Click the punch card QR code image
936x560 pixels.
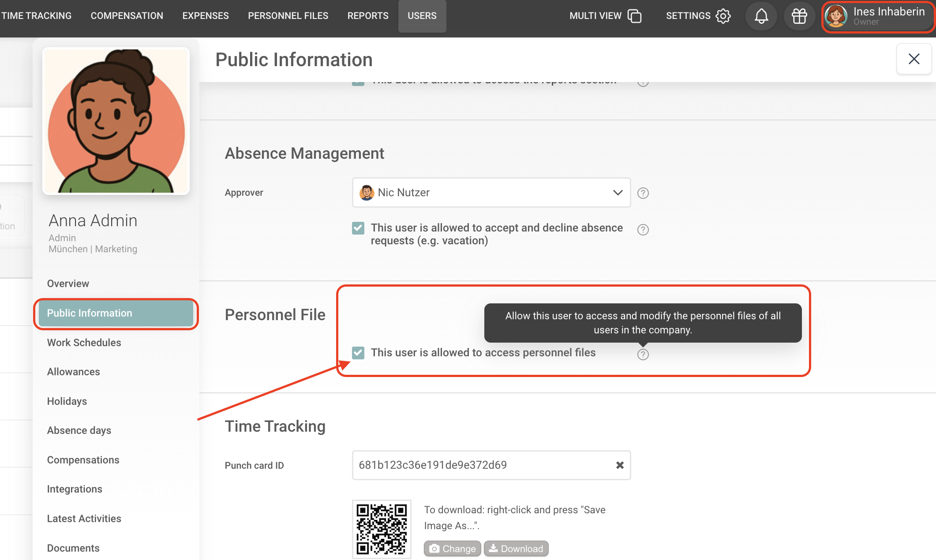[x=382, y=529]
